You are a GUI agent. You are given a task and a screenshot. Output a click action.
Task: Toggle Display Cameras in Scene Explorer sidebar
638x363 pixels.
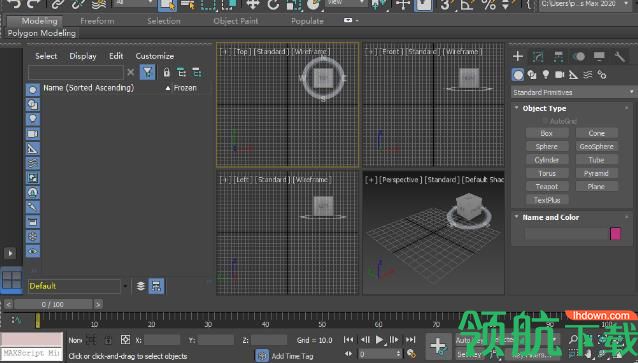pos(33,133)
